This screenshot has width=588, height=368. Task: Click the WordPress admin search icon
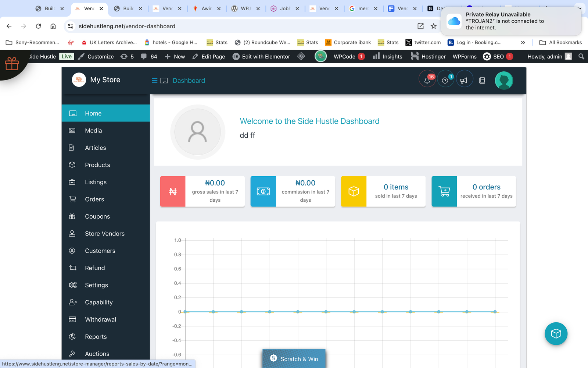tap(581, 56)
